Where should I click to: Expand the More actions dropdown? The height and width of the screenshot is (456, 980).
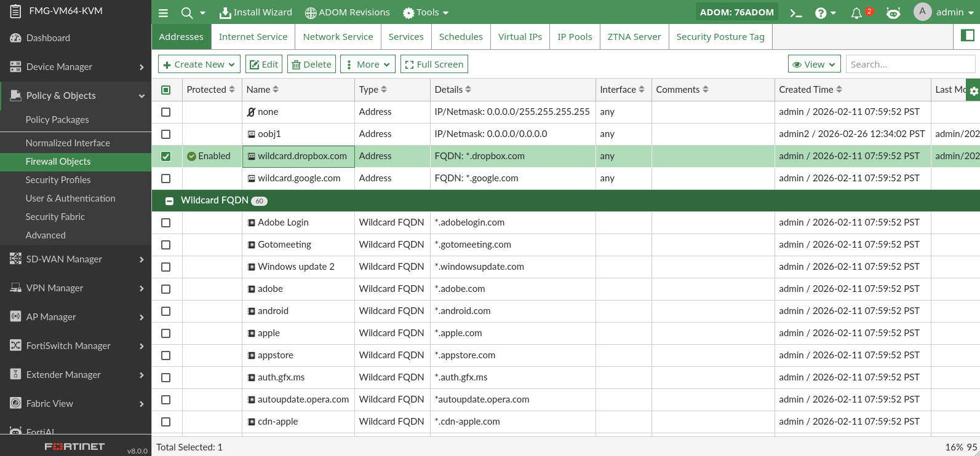coord(368,65)
